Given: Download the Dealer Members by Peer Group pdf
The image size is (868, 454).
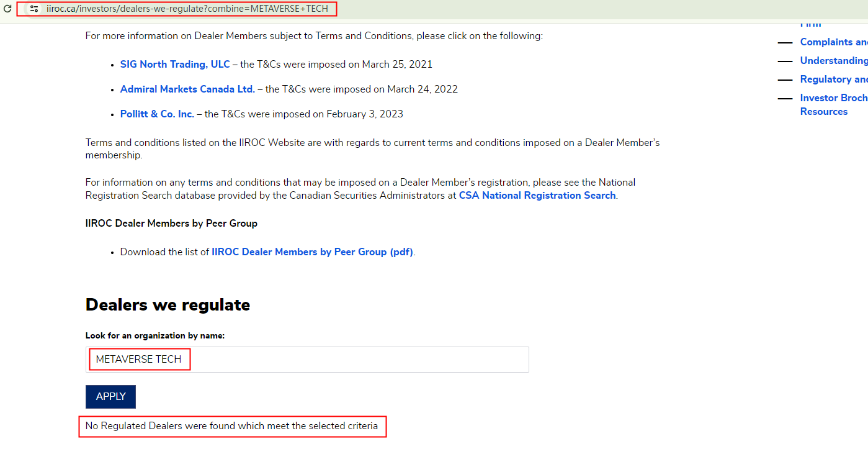Looking at the screenshot, I should click(312, 252).
